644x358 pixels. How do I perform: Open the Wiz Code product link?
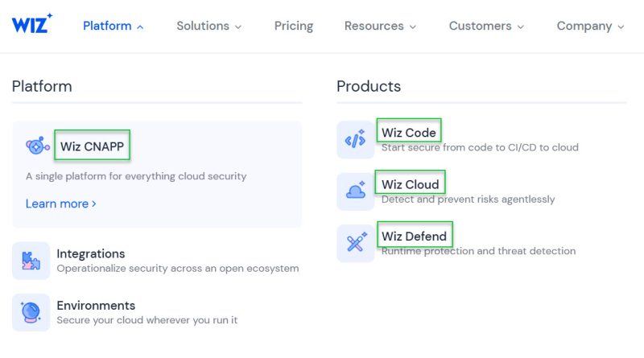click(x=409, y=133)
